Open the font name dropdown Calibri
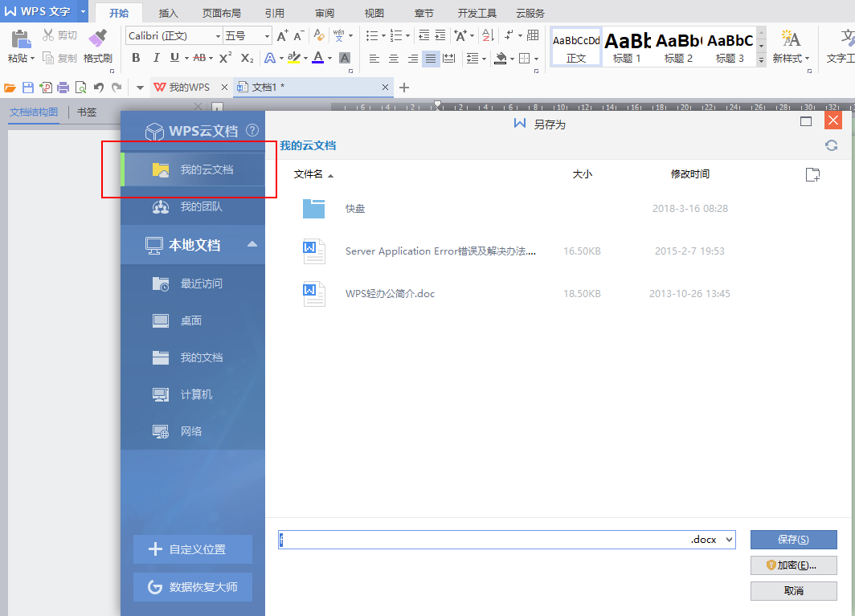This screenshot has width=855, height=616. click(218, 36)
